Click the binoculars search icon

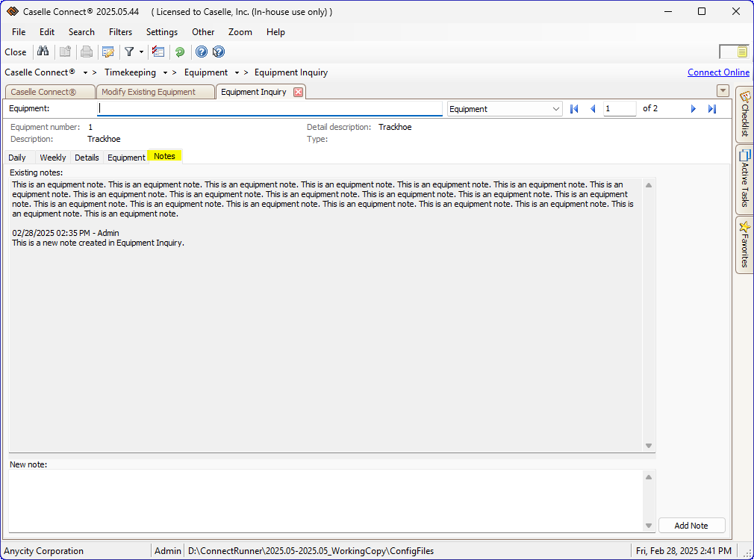[x=43, y=52]
